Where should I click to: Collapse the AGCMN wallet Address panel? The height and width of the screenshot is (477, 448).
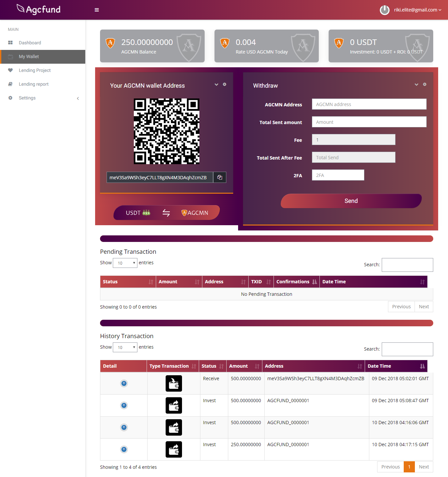click(216, 84)
